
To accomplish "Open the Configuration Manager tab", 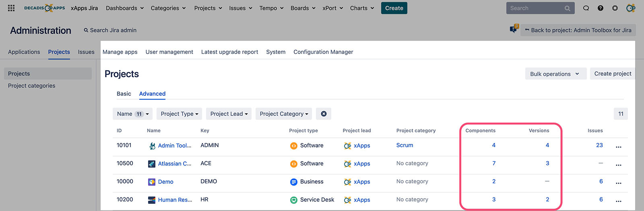I will click(x=323, y=52).
